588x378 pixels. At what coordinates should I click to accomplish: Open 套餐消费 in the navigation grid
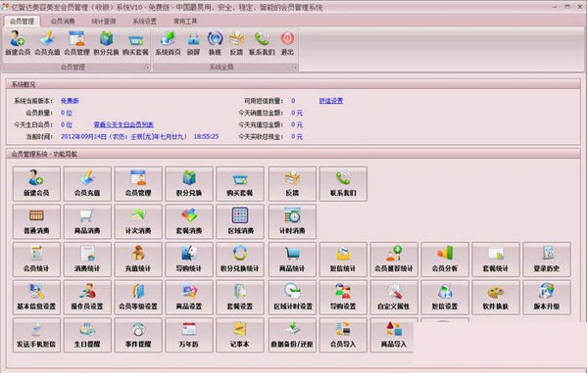189,221
